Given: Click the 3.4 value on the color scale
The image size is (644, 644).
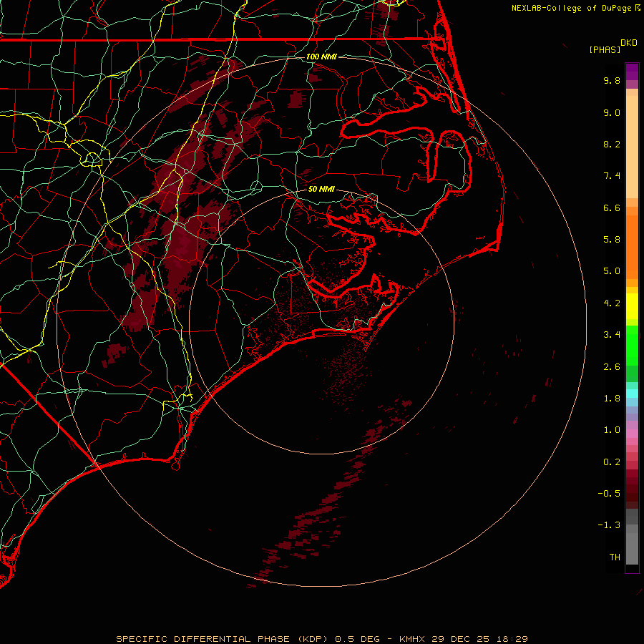Looking at the screenshot, I should (x=612, y=335).
